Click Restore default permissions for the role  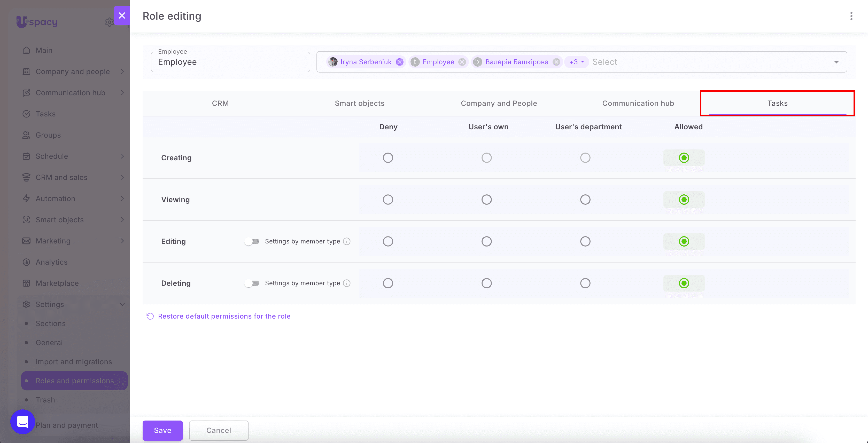pyautogui.click(x=224, y=316)
